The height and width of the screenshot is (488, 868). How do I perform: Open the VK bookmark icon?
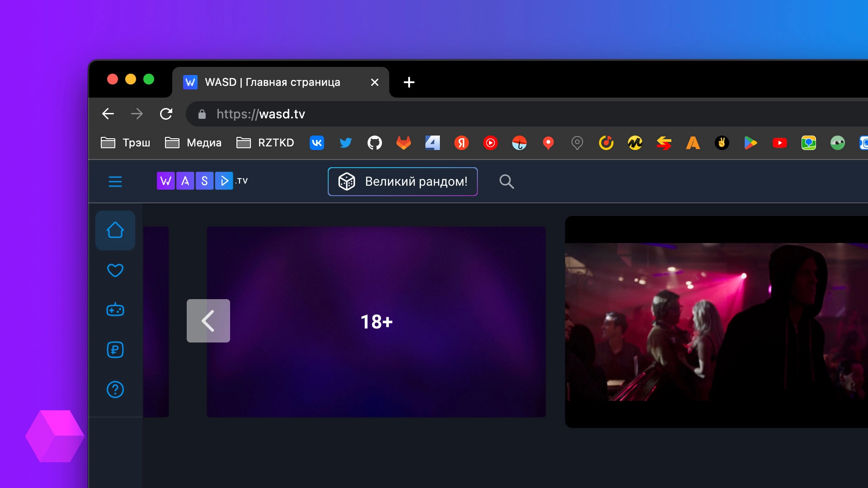pyautogui.click(x=316, y=143)
